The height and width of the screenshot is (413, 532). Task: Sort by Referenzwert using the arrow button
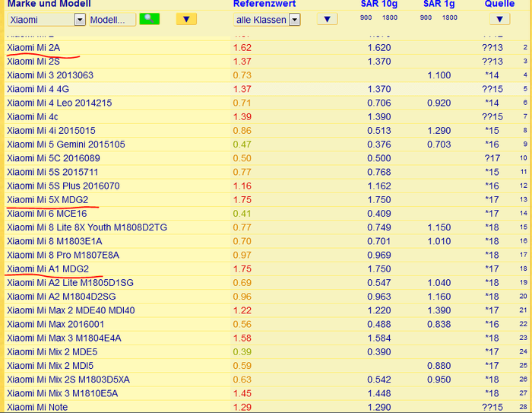pyautogui.click(x=327, y=19)
